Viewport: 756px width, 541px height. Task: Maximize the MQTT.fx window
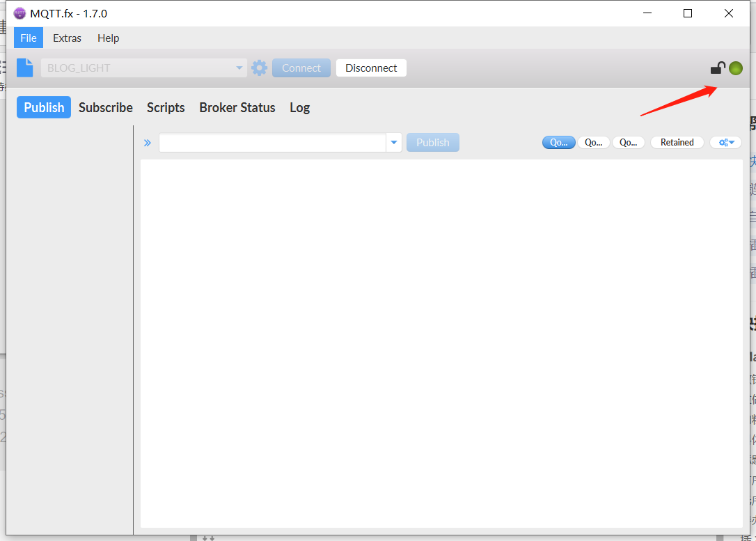click(x=688, y=13)
